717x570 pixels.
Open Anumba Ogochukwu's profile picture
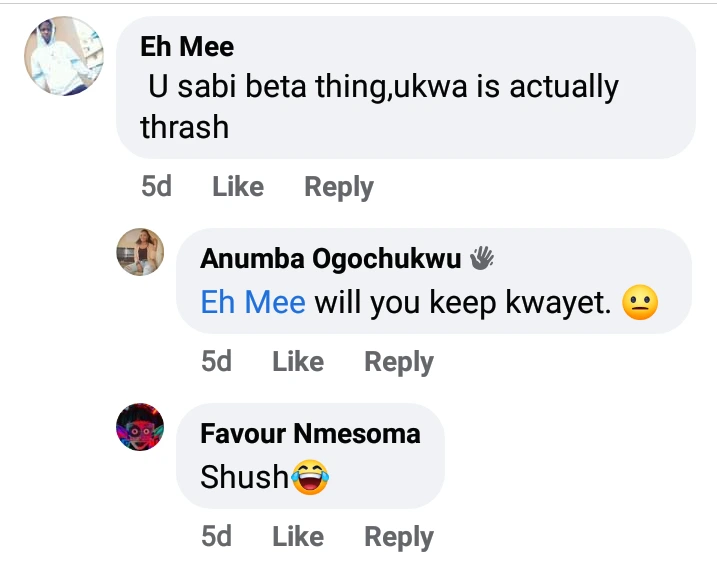pyautogui.click(x=140, y=252)
